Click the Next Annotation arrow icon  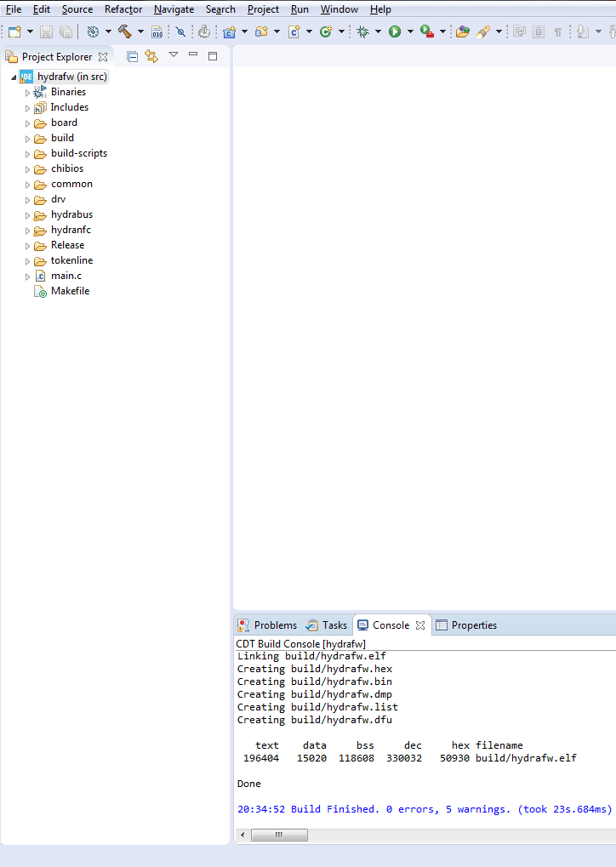pyautogui.click(x=582, y=31)
